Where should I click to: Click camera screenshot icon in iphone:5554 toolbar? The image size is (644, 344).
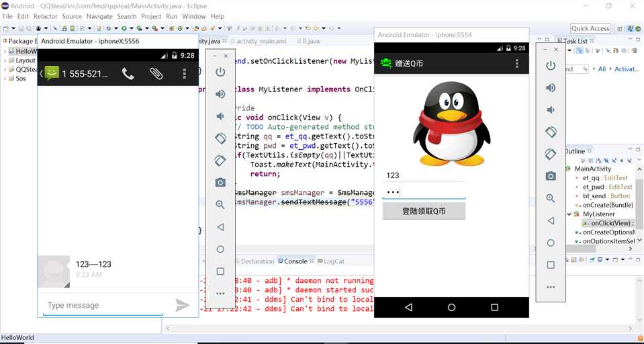[551, 176]
